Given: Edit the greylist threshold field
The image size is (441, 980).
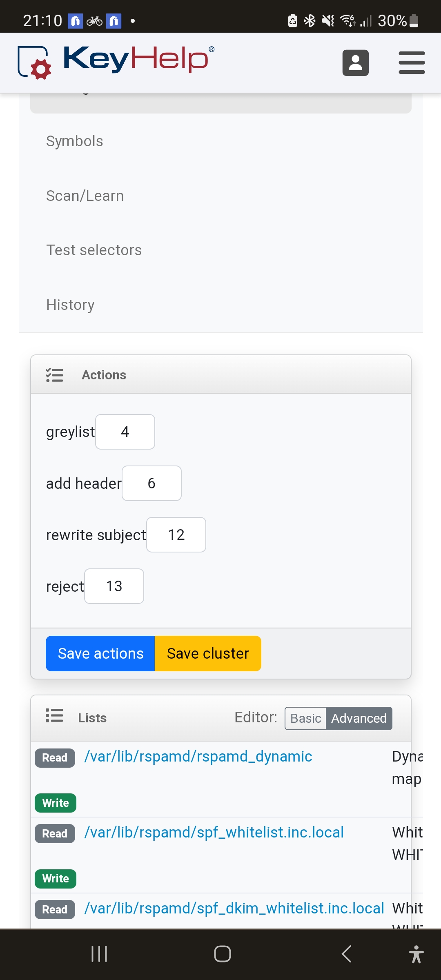Looking at the screenshot, I should (x=125, y=432).
